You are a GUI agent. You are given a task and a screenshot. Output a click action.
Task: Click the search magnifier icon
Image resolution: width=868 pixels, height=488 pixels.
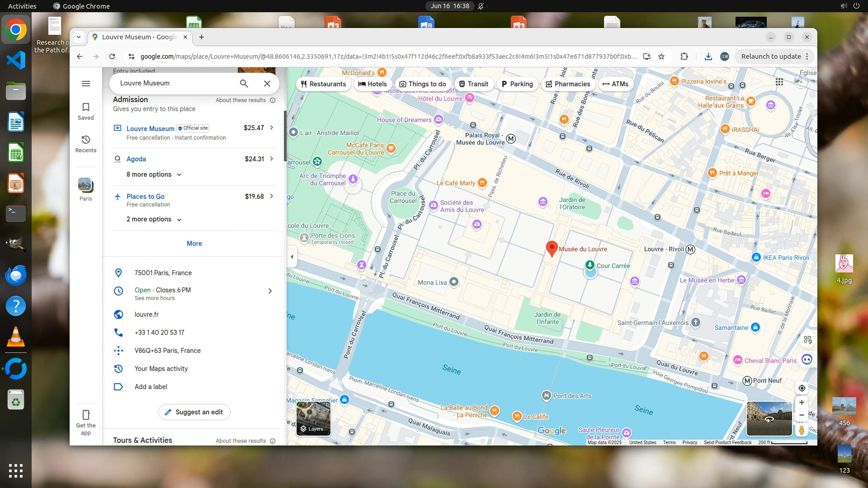coord(244,83)
